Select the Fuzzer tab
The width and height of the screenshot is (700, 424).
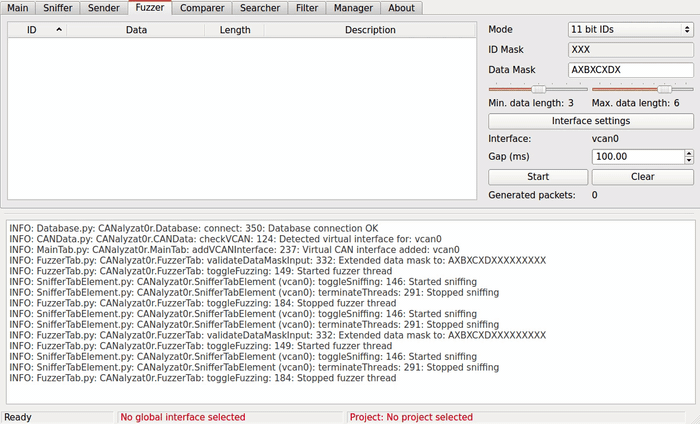tap(150, 8)
